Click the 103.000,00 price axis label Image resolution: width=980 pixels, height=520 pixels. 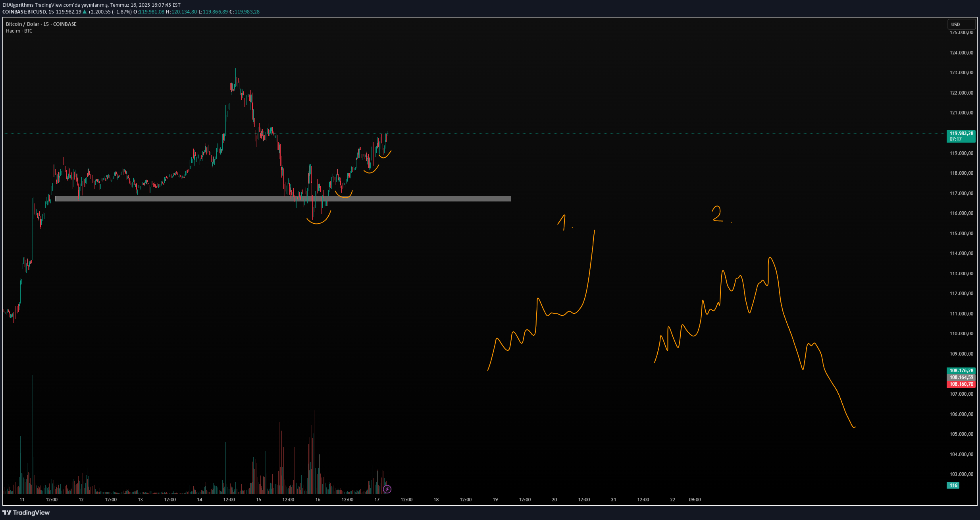tap(961, 474)
